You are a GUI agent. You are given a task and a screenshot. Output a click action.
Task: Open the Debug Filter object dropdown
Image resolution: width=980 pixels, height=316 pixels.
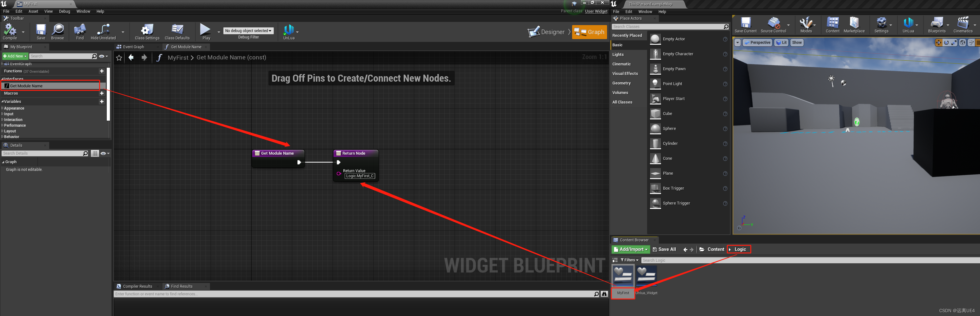pyautogui.click(x=248, y=30)
